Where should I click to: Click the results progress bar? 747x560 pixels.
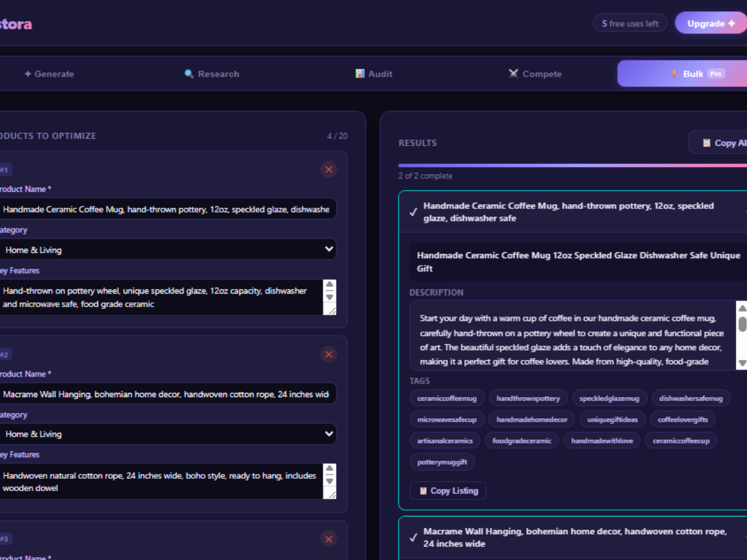point(572,165)
